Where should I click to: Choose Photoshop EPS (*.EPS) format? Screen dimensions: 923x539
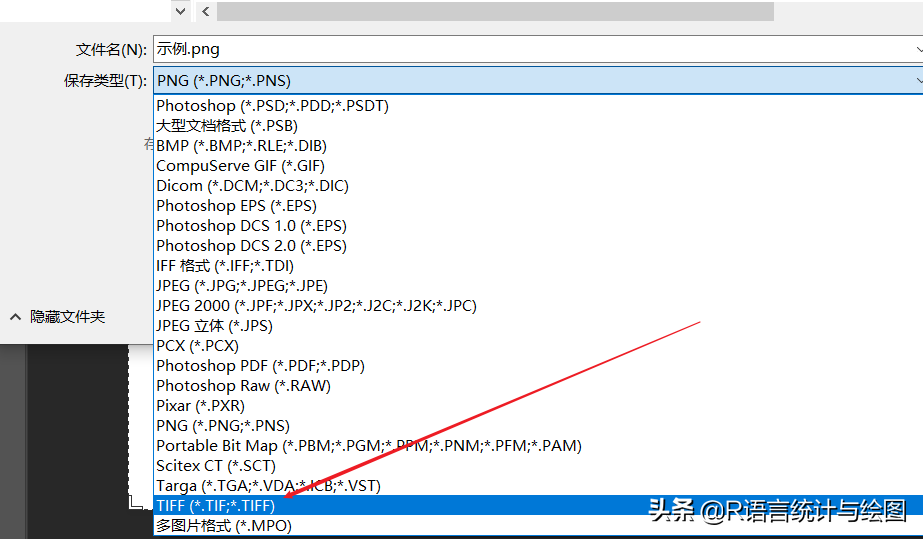[x=538, y=206]
